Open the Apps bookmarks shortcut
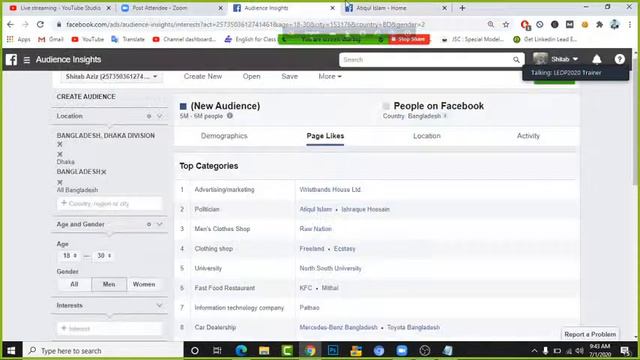The image size is (640, 360). click(19, 39)
